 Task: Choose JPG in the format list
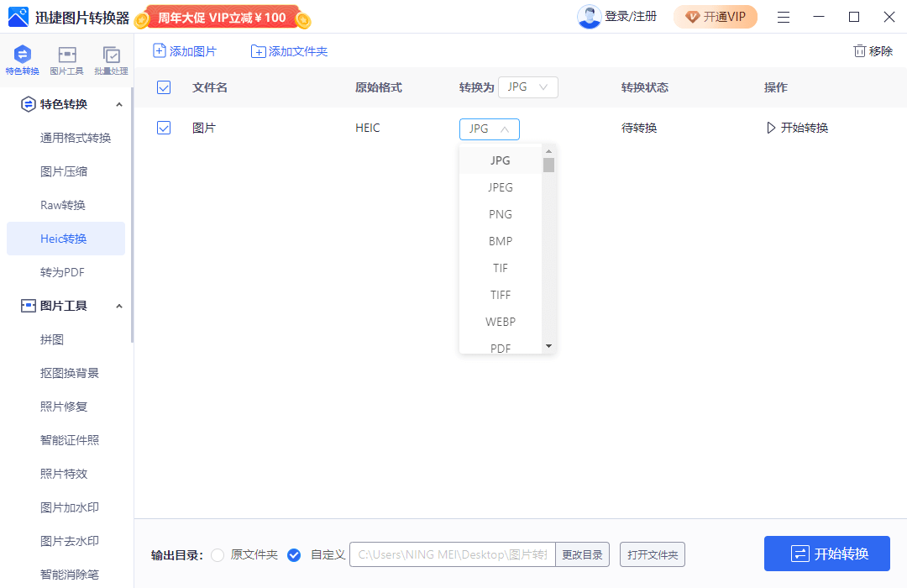pos(501,160)
